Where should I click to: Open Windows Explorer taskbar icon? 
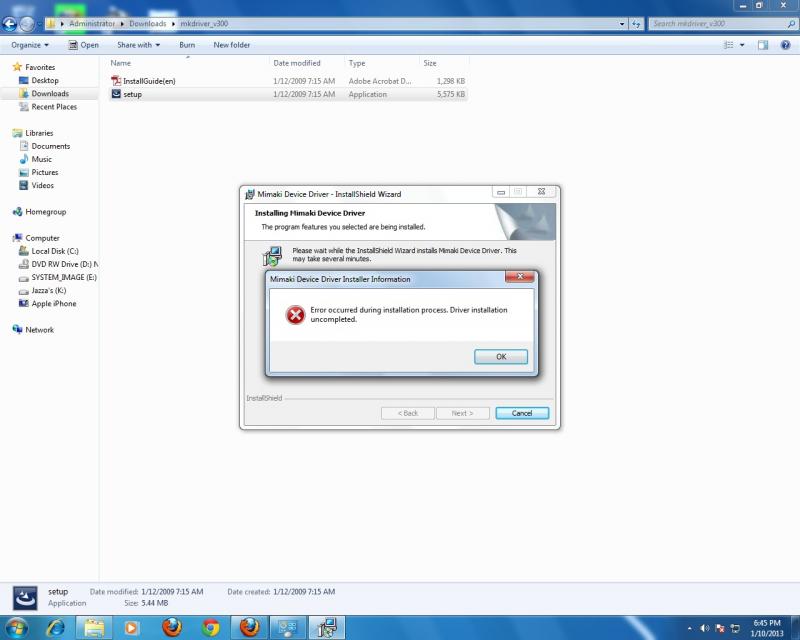point(94,628)
